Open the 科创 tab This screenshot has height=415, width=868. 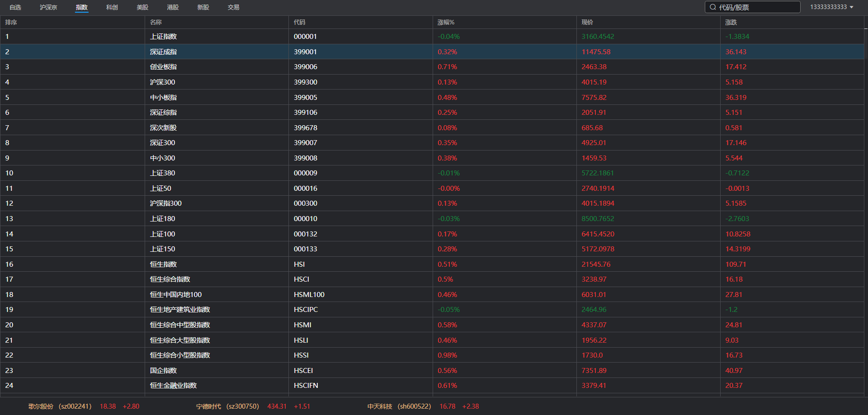112,7
